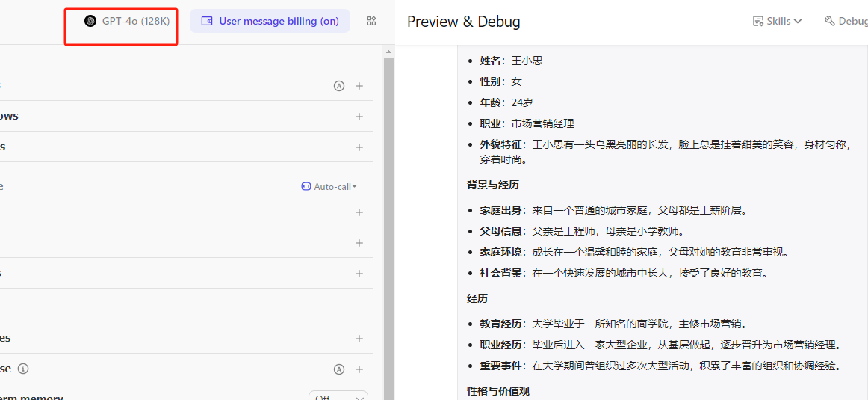This screenshot has width=868, height=400.
Task: Click the plus icon in the row directly above Database
Action: point(359,339)
